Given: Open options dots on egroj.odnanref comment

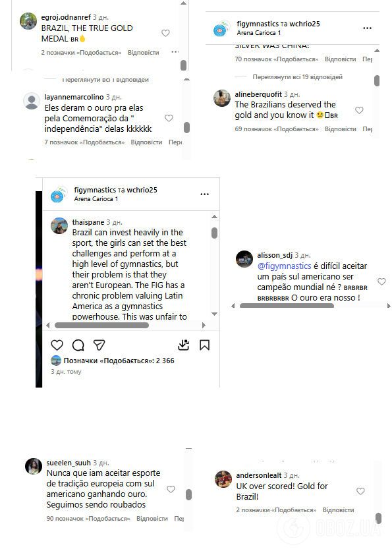Looking at the screenshot, I should (x=175, y=52).
